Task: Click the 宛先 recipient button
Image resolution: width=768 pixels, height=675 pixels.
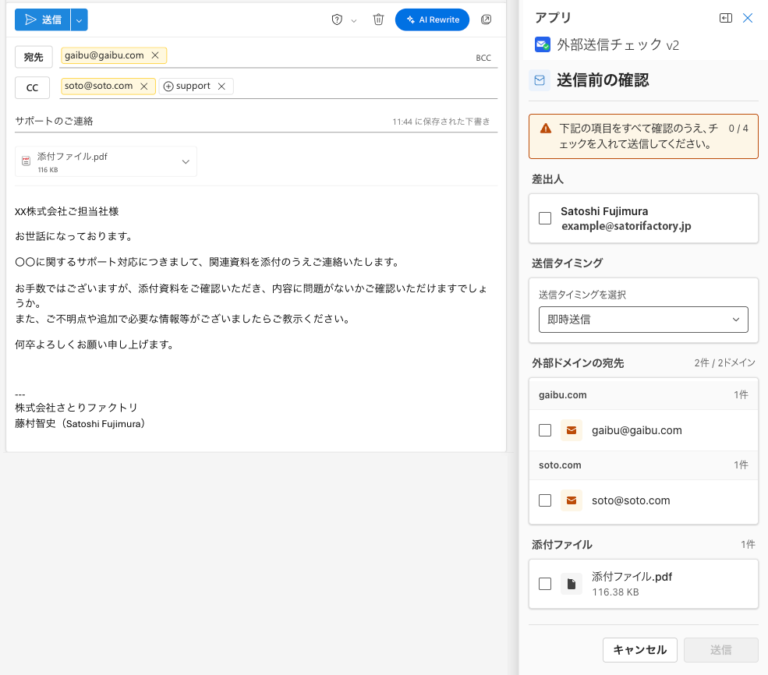Action: click(x=33, y=57)
